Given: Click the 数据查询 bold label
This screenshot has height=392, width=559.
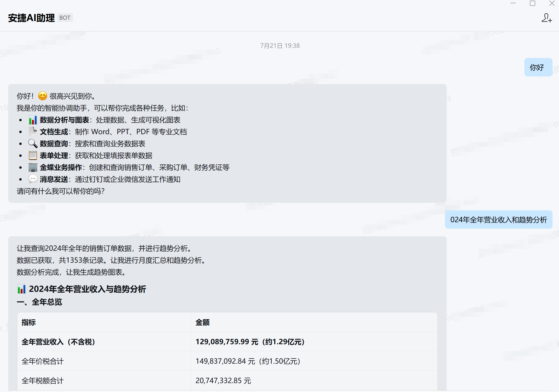Looking at the screenshot, I should 54,144.
